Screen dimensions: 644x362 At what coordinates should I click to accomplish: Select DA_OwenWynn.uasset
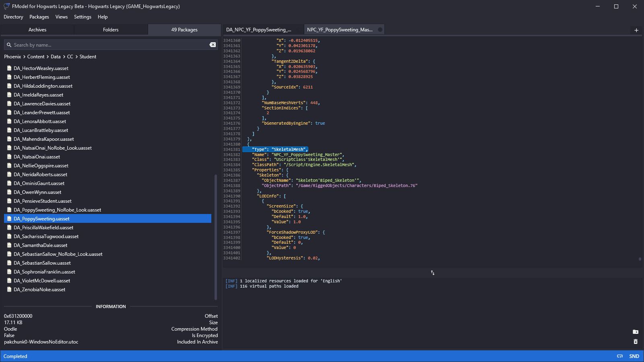(x=107, y=192)
